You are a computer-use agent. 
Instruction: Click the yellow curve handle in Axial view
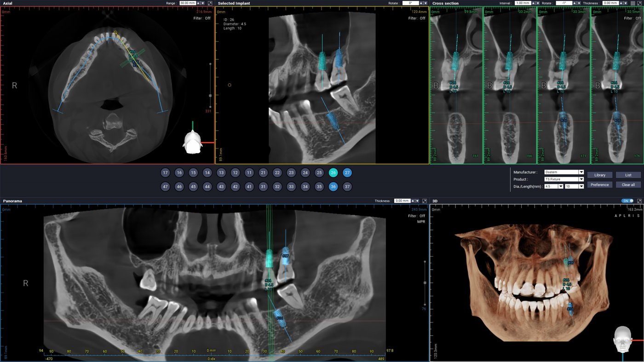pos(116,33)
